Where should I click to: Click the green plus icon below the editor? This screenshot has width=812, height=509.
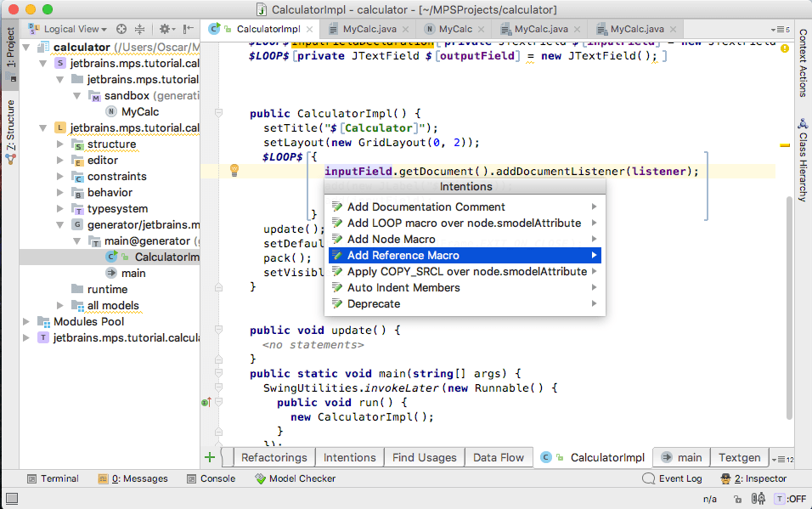click(210, 457)
